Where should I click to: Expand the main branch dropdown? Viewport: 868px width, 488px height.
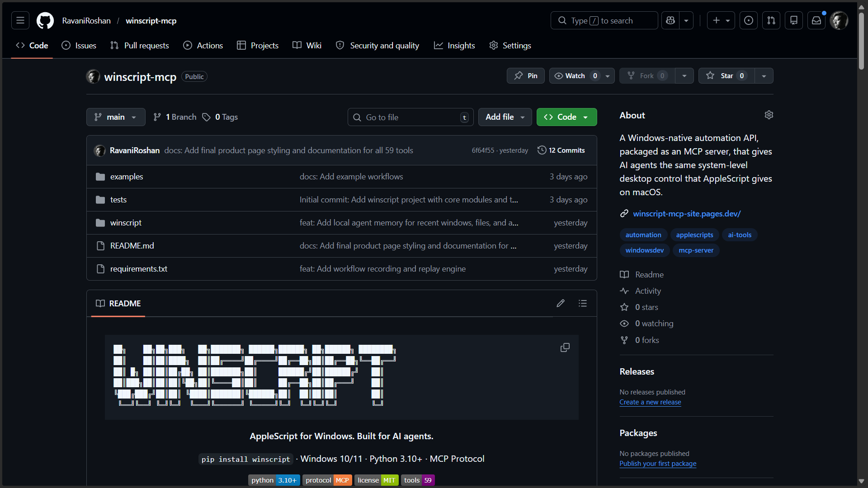coord(116,117)
